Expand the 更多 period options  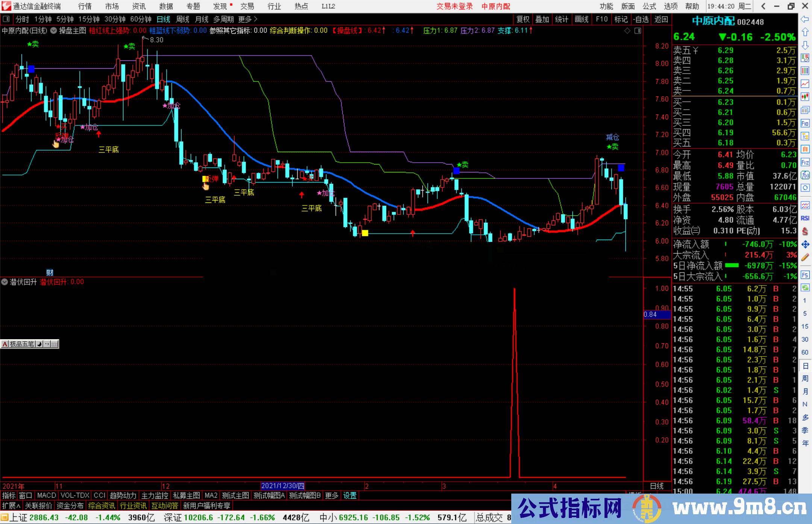(x=248, y=19)
